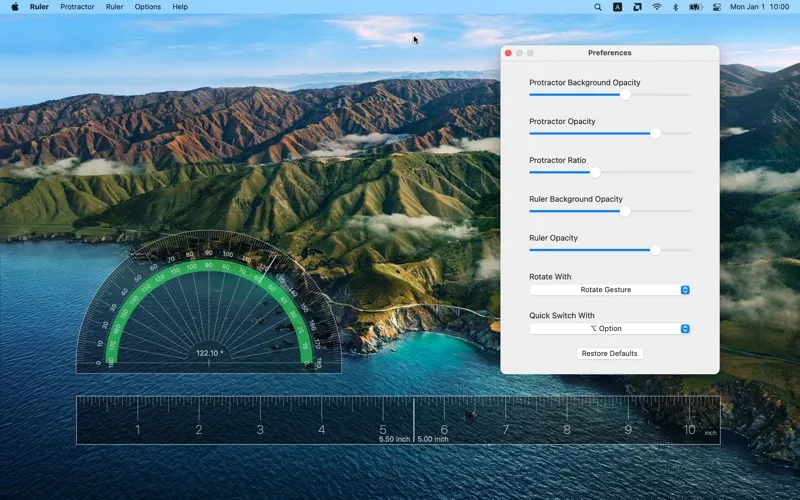Image resolution: width=800 pixels, height=500 pixels.
Task: Close the Preferences window
Action: tap(508, 53)
